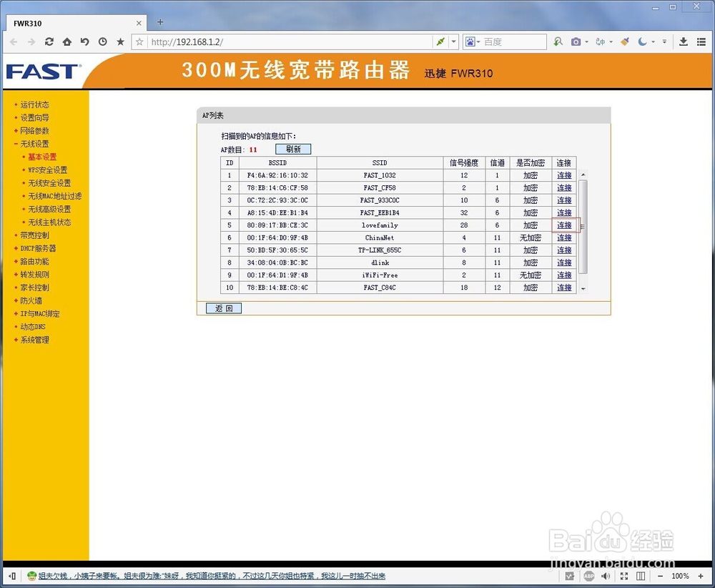Select 无线MAC地址过滤 submenu item
This screenshot has width=715, height=588.
coord(55,196)
